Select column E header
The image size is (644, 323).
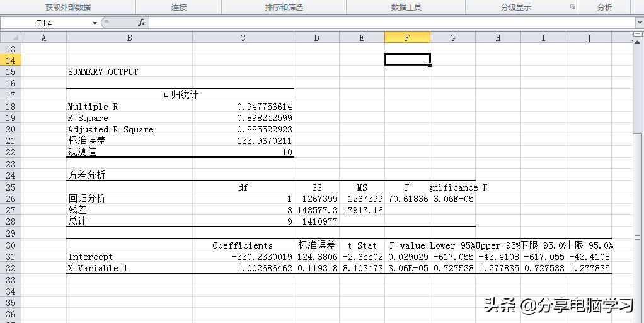tap(362, 38)
